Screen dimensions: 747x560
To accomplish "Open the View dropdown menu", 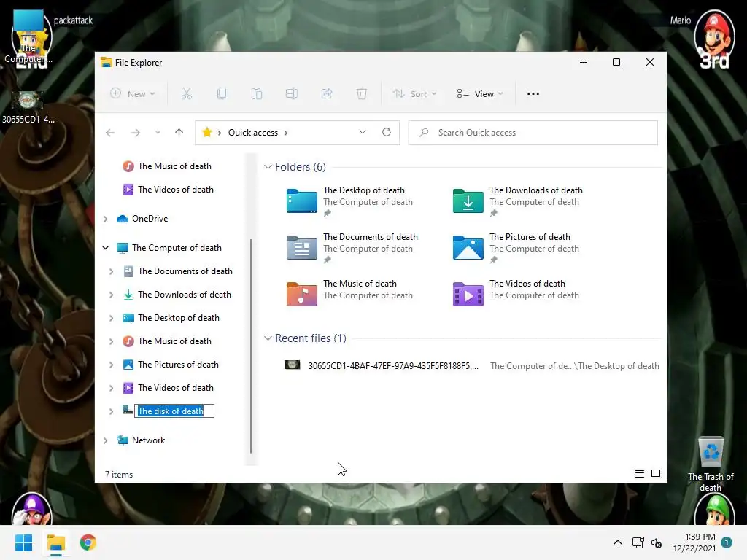I will click(x=480, y=94).
